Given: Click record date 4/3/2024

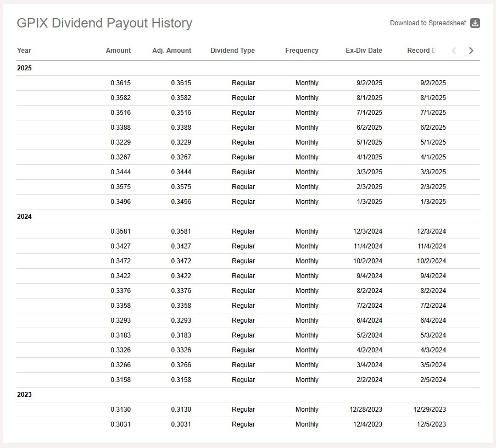Looking at the screenshot, I should point(433,350).
